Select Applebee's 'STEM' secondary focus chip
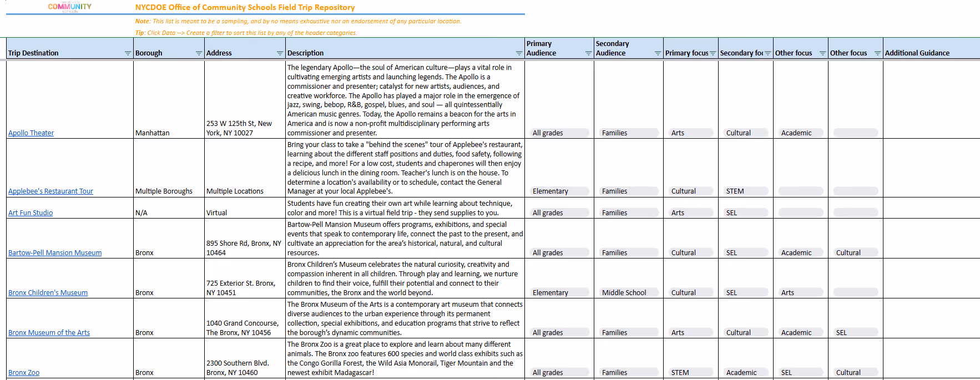 click(745, 191)
